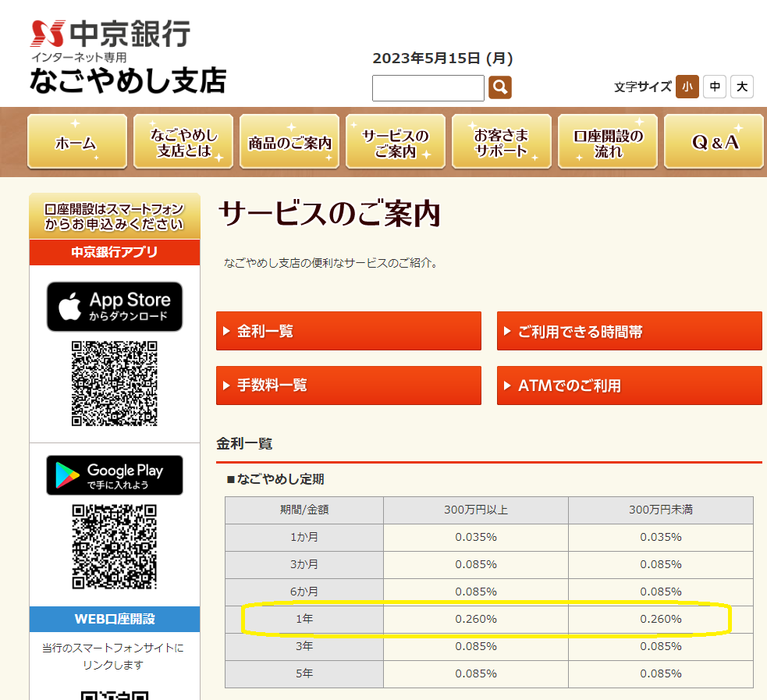The width and height of the screenshot is (767, 700).
Task: Click the 6か月 row label
Action: point(304,592)
